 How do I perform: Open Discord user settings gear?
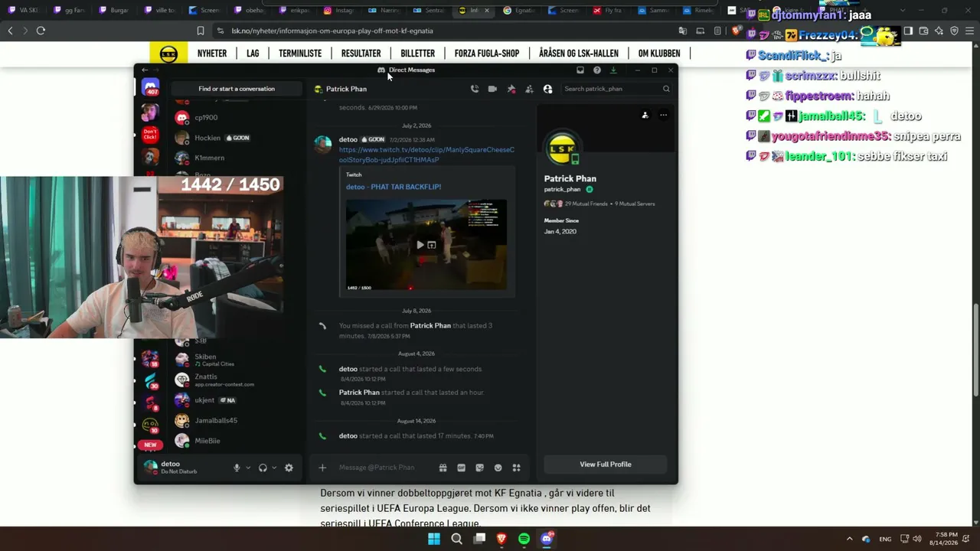289,468
